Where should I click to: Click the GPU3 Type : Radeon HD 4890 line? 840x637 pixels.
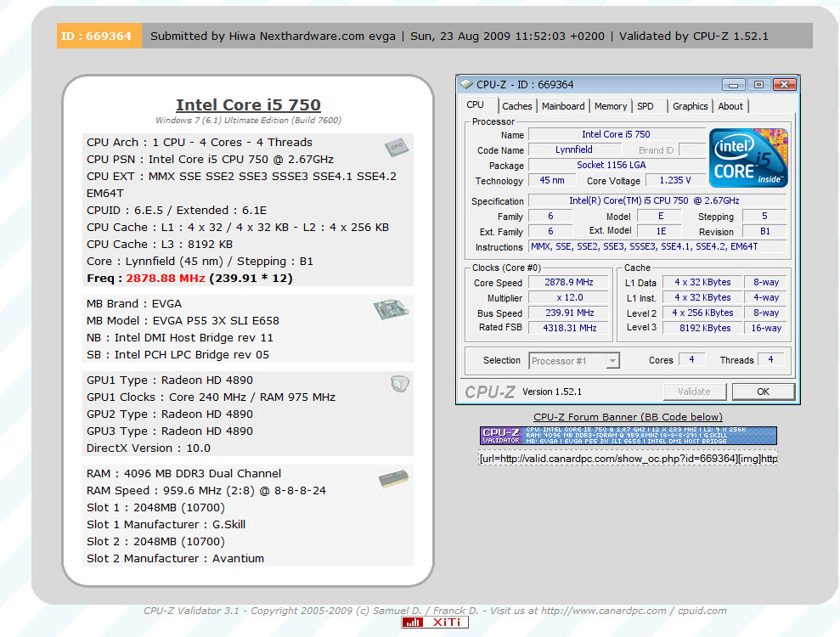170,431
